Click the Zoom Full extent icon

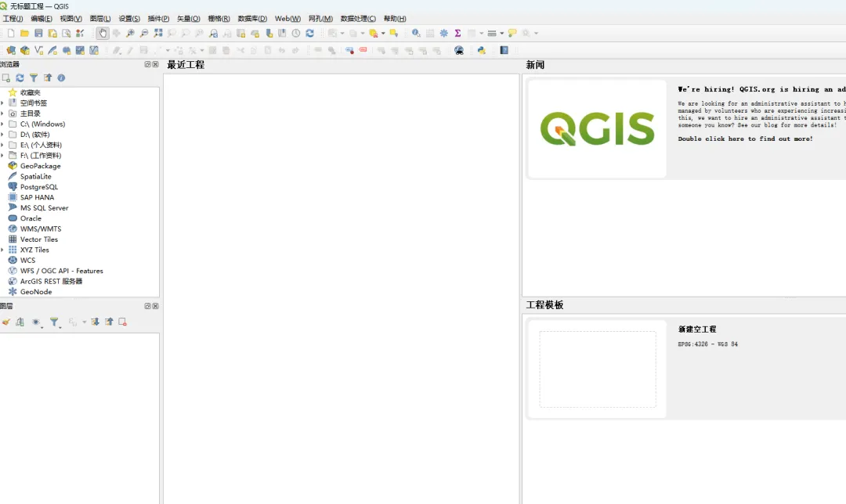[158, 34]
